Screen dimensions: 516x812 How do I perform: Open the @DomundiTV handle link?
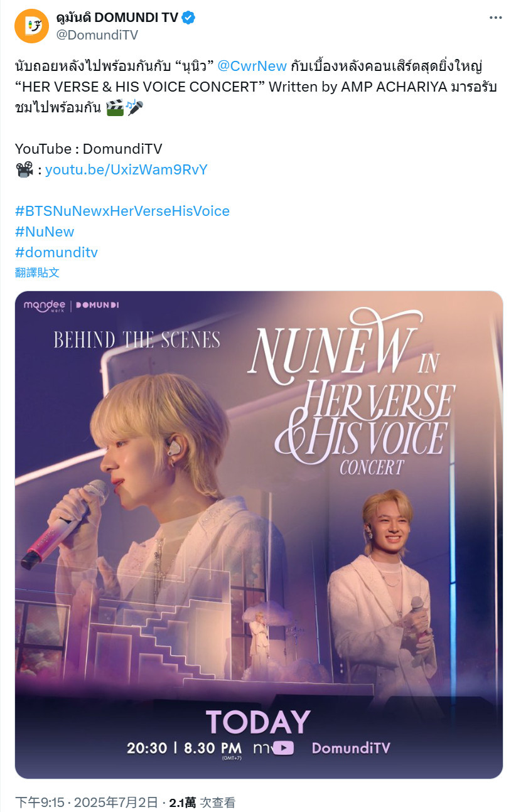97,35
